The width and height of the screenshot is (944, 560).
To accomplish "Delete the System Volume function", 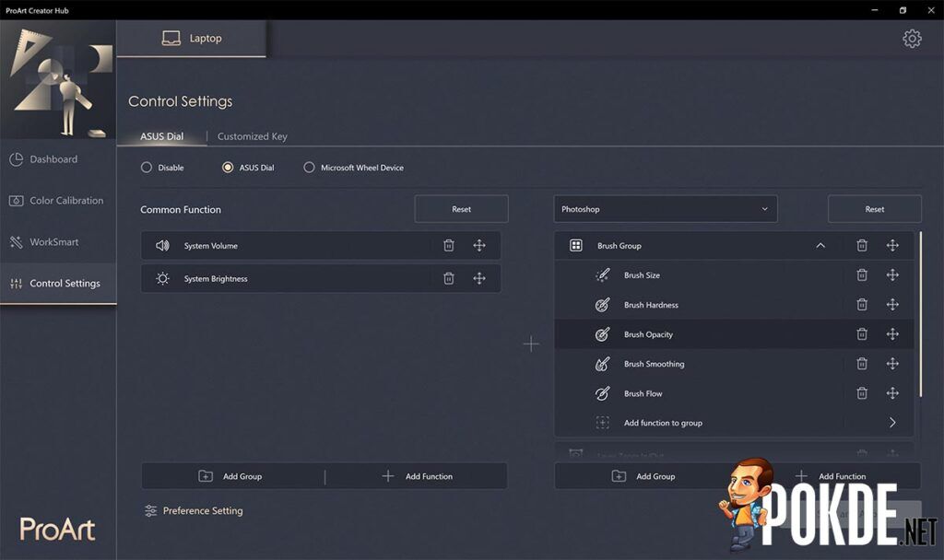I will [x=449, y=245].
